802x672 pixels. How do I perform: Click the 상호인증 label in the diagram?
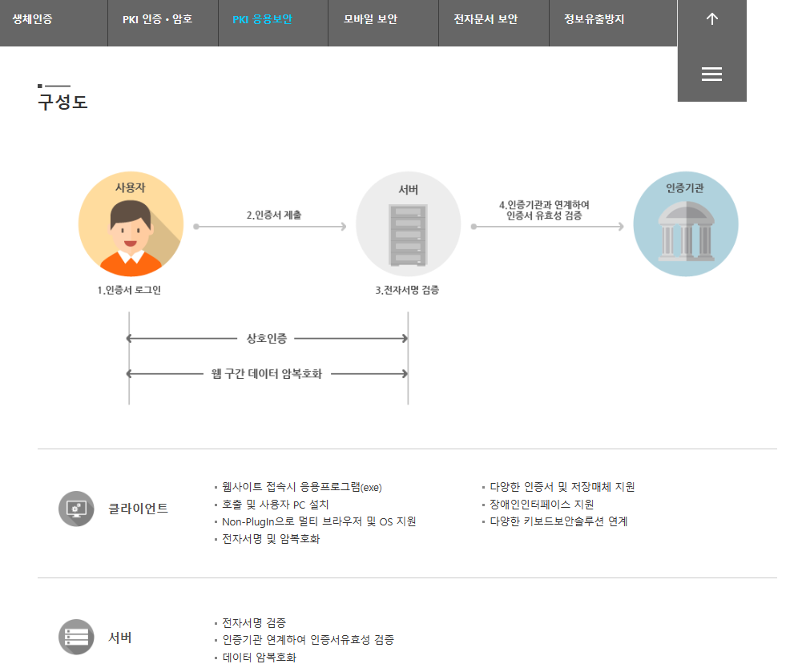click(268, 338)
